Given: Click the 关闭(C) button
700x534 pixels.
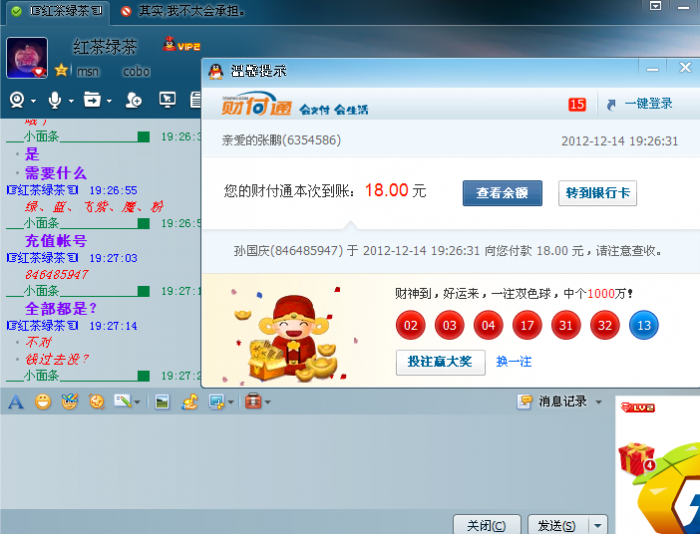Looking at the screenshot, I should coord(487,526).
